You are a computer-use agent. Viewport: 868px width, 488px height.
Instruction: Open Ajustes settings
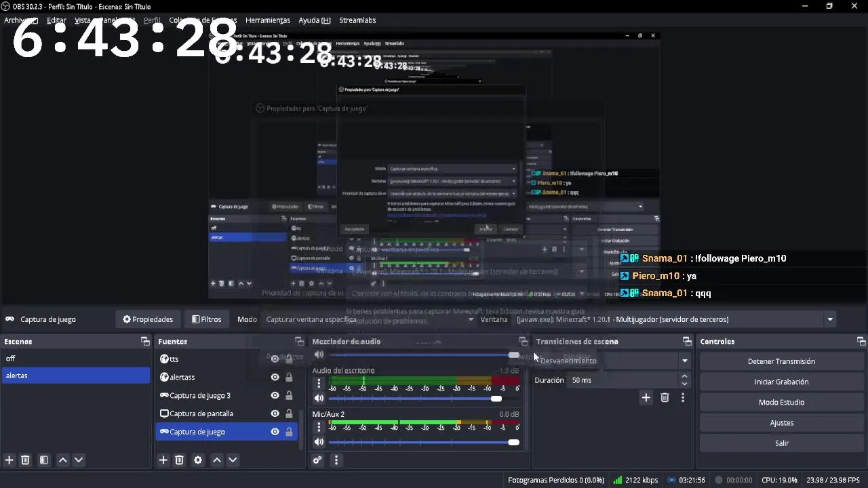[782, 422]
